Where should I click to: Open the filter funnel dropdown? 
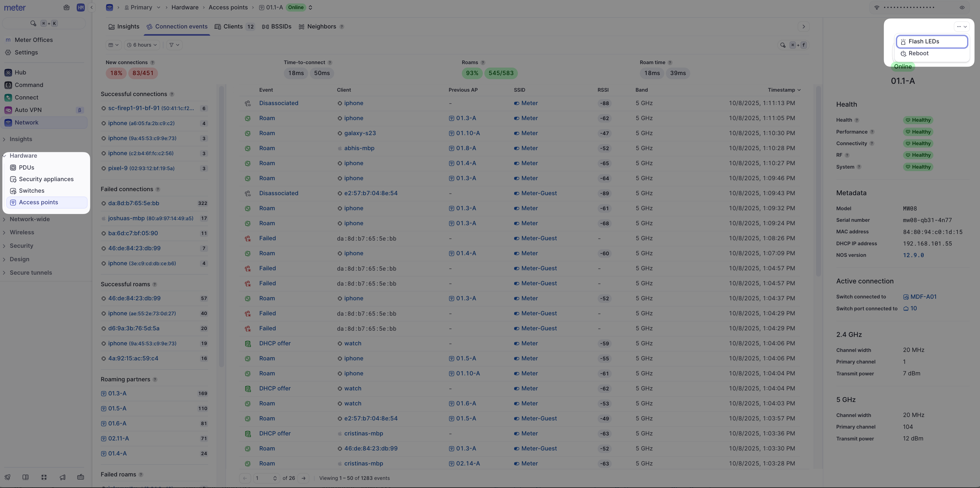click(174, 45)
